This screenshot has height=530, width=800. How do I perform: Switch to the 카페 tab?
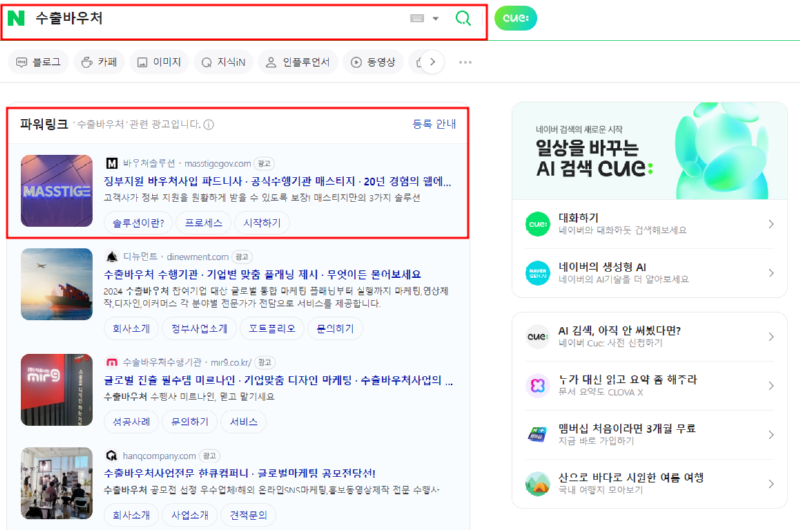point(99,62)
